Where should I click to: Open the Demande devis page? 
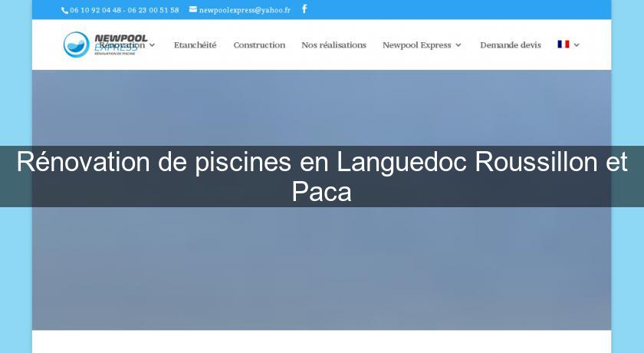[x=510, y=45]
